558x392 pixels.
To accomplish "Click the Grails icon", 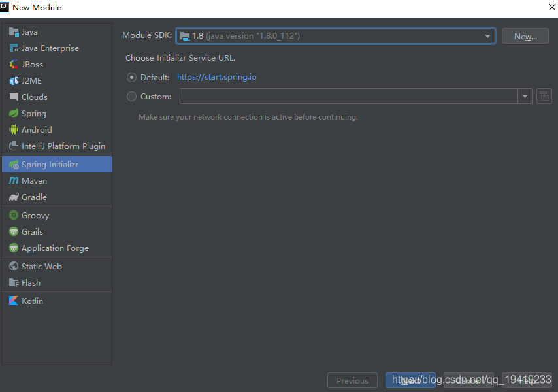I will click(14, 231).
